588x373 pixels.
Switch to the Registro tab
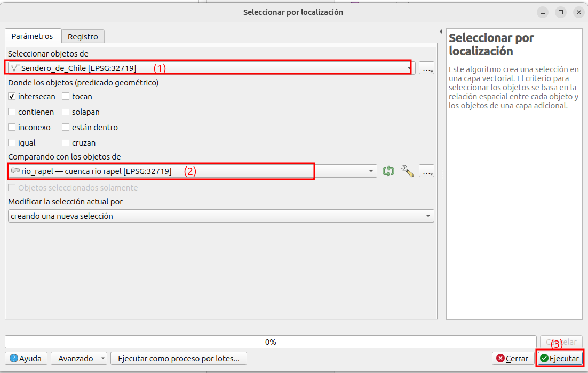(83, 37)
